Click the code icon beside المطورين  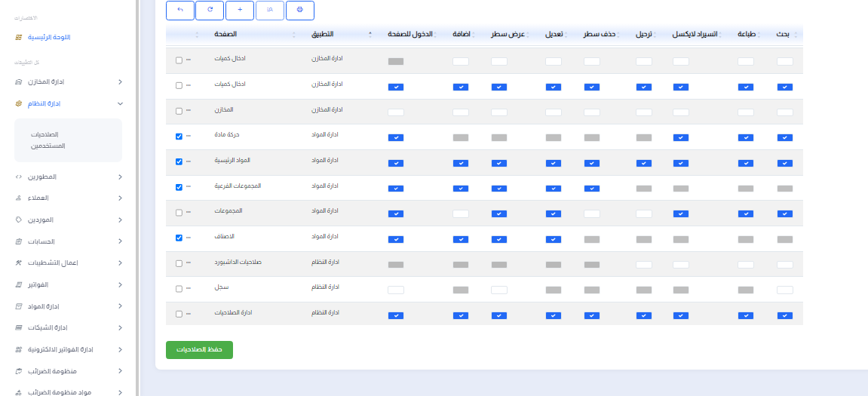(18, 177)
